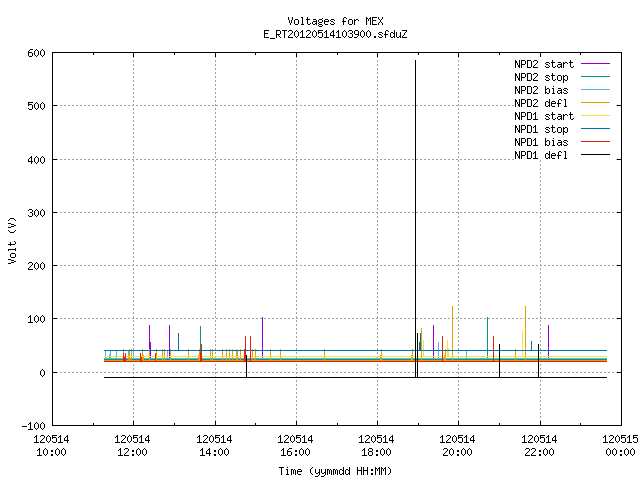Image resolution: width=640 pixels, height=480 pixels.
Task: Click the x-axis label 120514 20:00
Action: 457,446
